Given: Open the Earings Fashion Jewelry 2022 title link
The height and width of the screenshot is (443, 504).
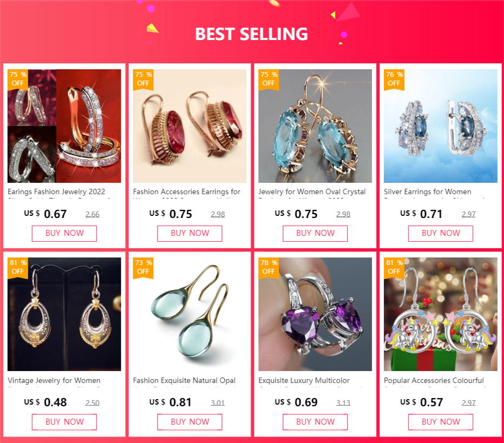Looking at the screenshot, I should click(x=57, y=193).
